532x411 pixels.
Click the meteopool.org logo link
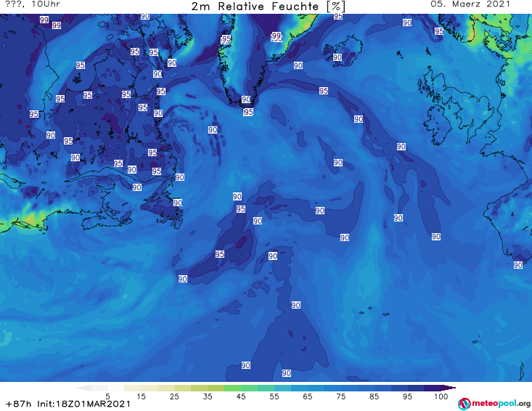point(494,404)
